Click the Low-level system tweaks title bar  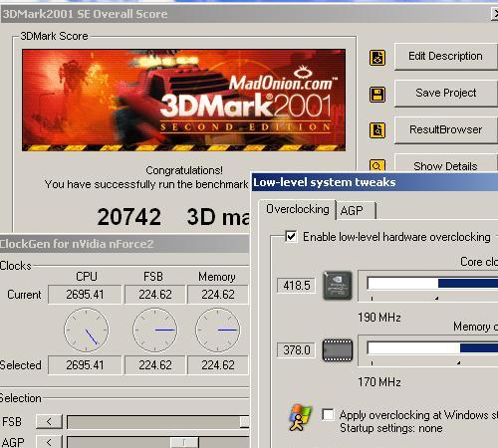pyautogui.click(x=374, y=182)
